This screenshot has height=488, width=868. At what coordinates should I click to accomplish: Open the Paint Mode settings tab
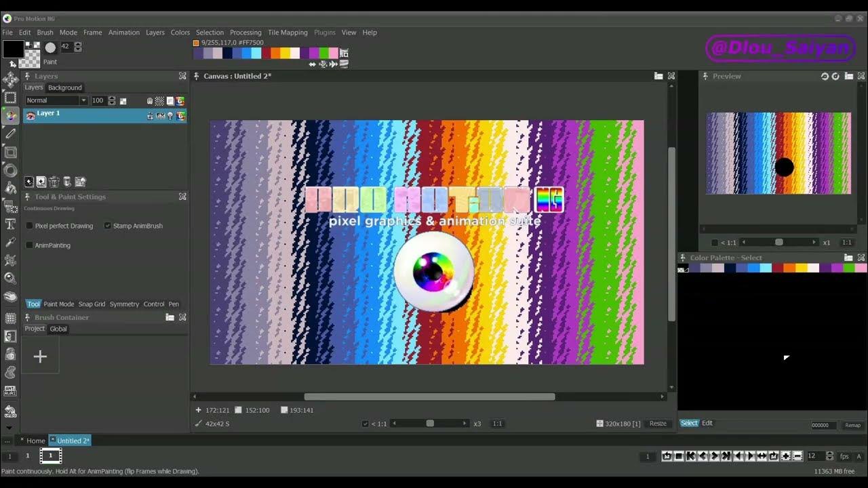pyautogui.click(x=59, y=304)
